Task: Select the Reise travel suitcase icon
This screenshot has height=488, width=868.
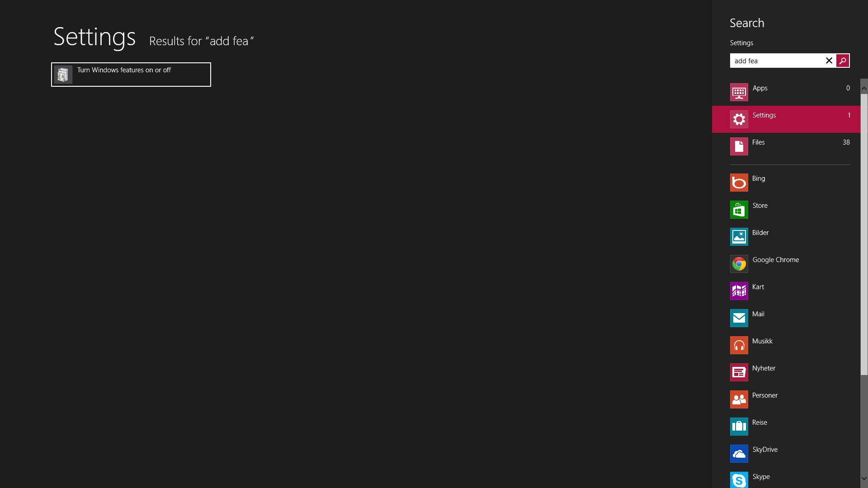Action: tap(739, 427)
